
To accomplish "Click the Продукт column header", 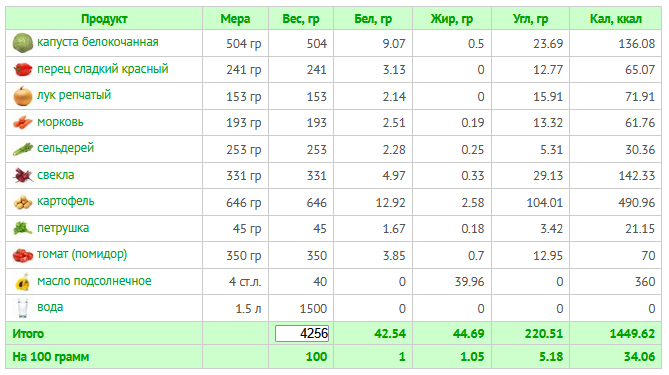I will pos(104,19).
